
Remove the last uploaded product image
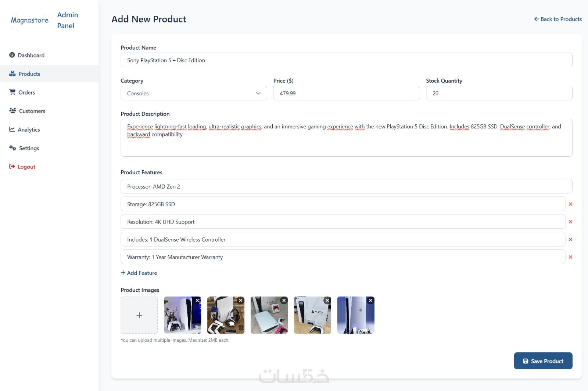pos(370,301)
